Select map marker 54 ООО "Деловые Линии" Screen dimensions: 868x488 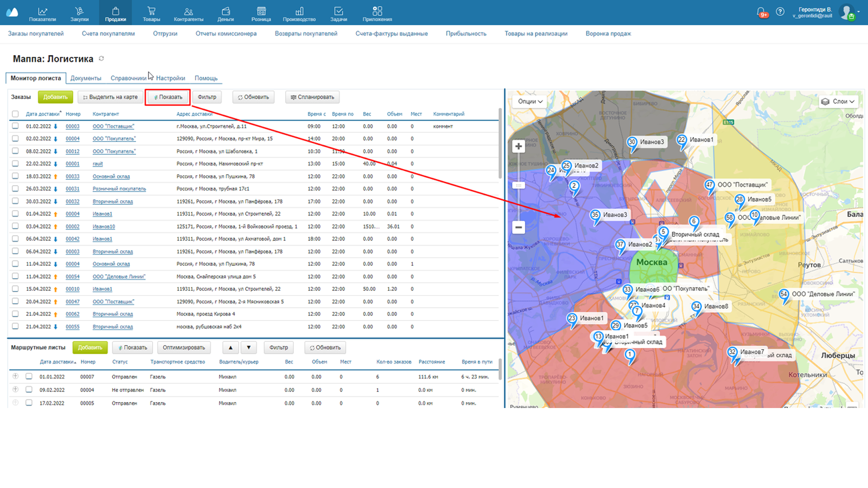pyautogui.click(x=784, y=295)
